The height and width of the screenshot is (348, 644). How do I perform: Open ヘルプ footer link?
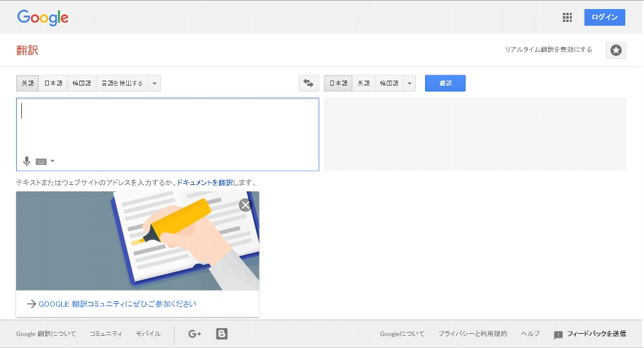(530, 334)
